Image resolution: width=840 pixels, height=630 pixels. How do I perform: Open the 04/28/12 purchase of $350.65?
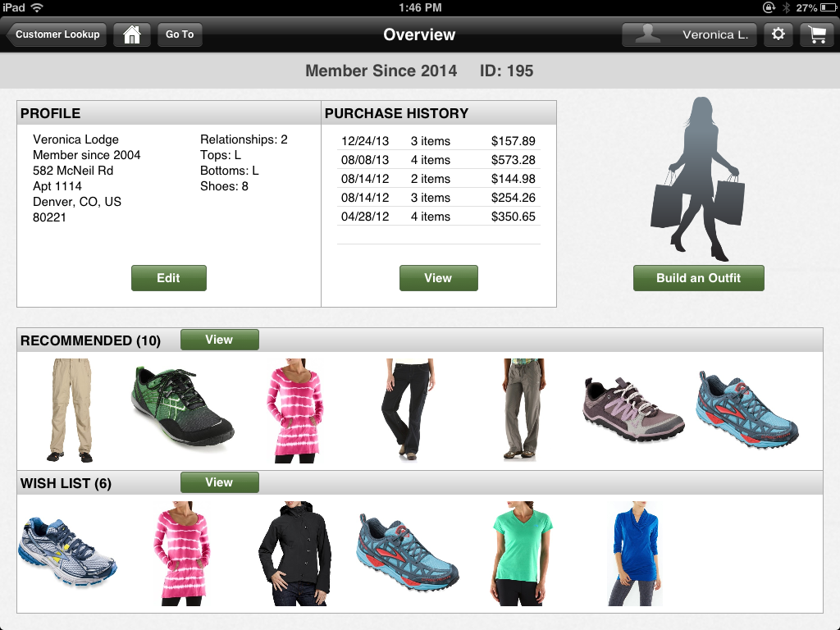click(438, 217)
